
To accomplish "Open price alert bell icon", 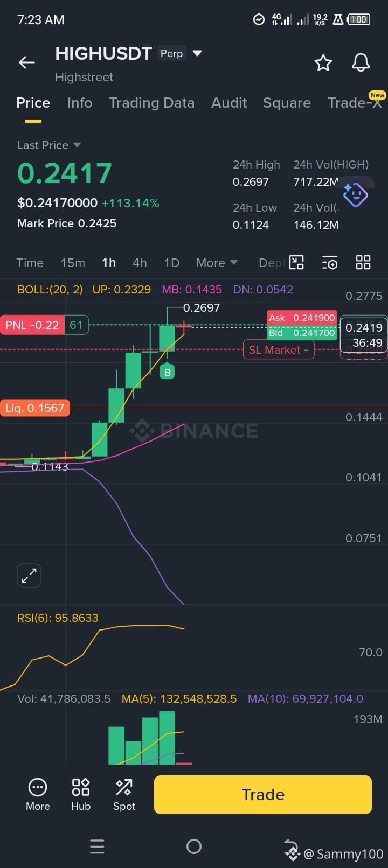I will pos(361,62).
